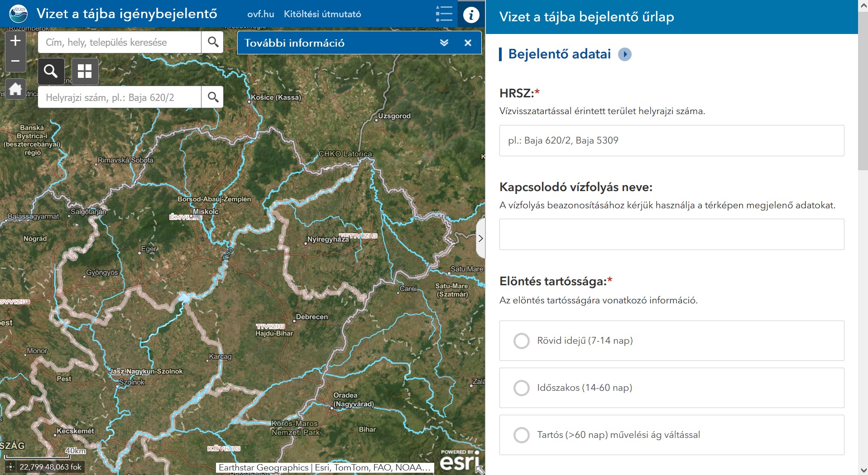Viewport: 868px width, 475px height.
Task: Click the HRSZ input field
Action: (x=671, y=140)
